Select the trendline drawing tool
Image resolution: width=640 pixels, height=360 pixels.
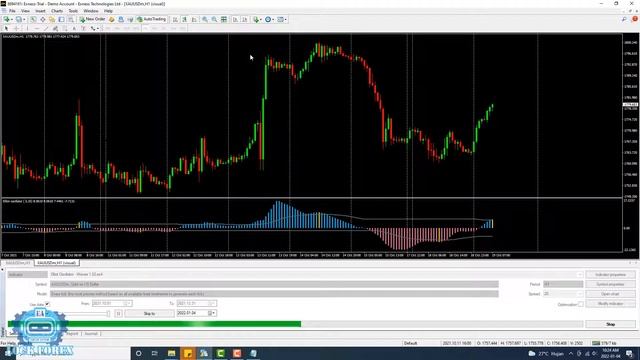coord(46,28)
